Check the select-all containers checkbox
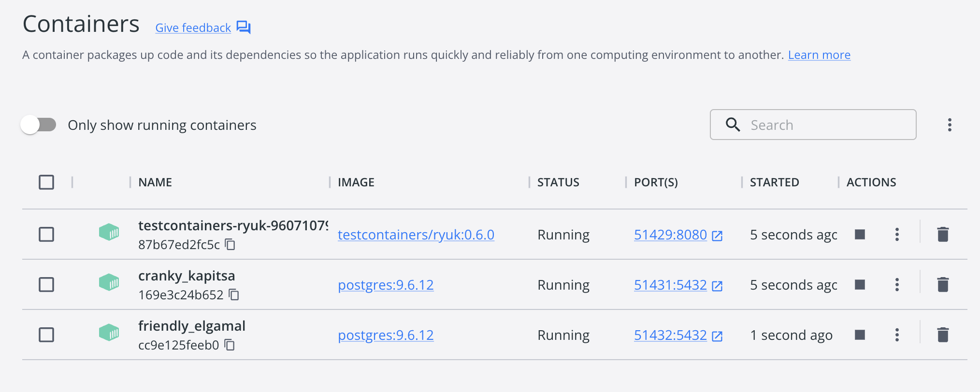 pos(46,182)
